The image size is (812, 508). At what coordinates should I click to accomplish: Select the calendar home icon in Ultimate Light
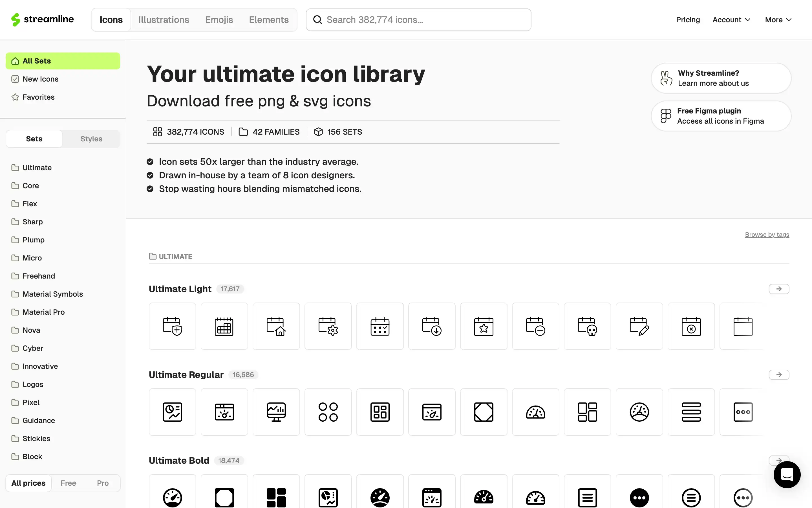(276, 326)
